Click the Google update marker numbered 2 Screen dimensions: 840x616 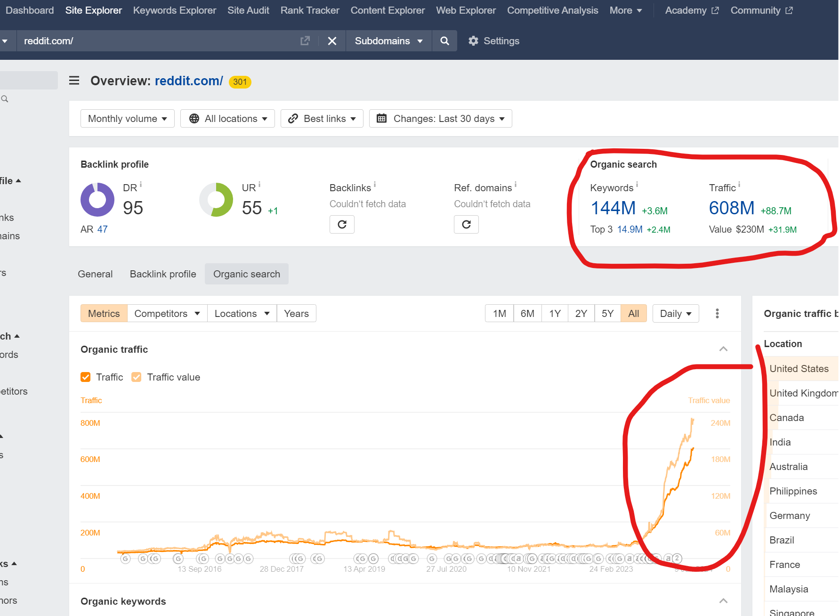[x=677, y=559]
